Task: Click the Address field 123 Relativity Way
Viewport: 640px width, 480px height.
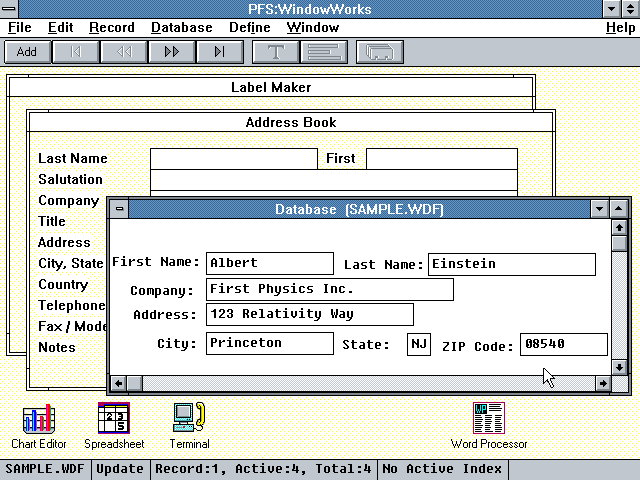Action: [310, 314]
